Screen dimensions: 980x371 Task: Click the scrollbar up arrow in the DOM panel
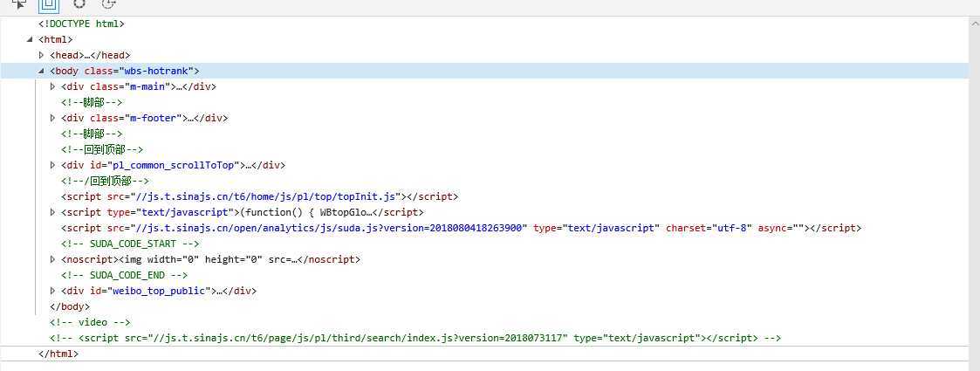(975, 23)
